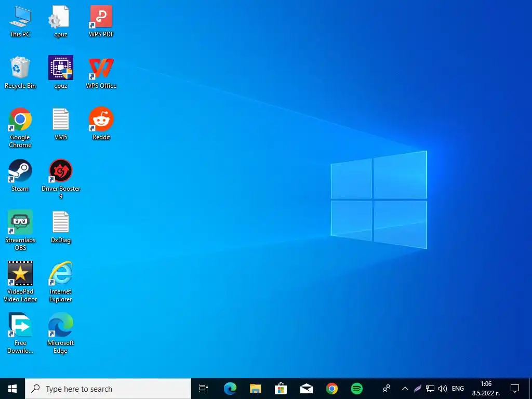Screen dimensions: 532x399
Task: Select the Driver Booster 9 shortcut
Action: 60,179
